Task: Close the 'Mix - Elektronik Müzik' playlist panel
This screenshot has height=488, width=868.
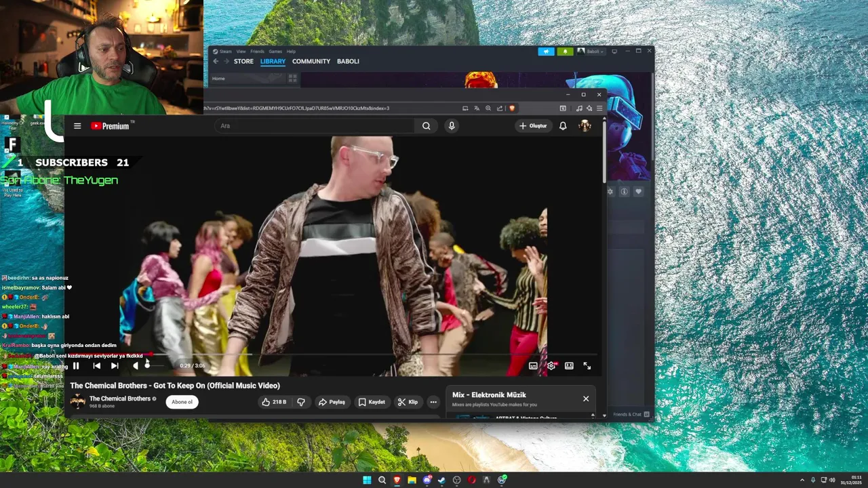Action: point(586,399)
